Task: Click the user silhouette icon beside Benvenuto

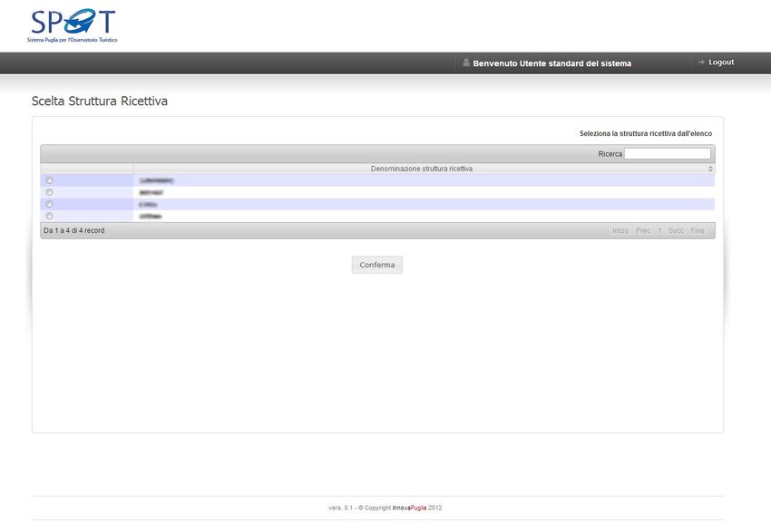Action: 466,63
